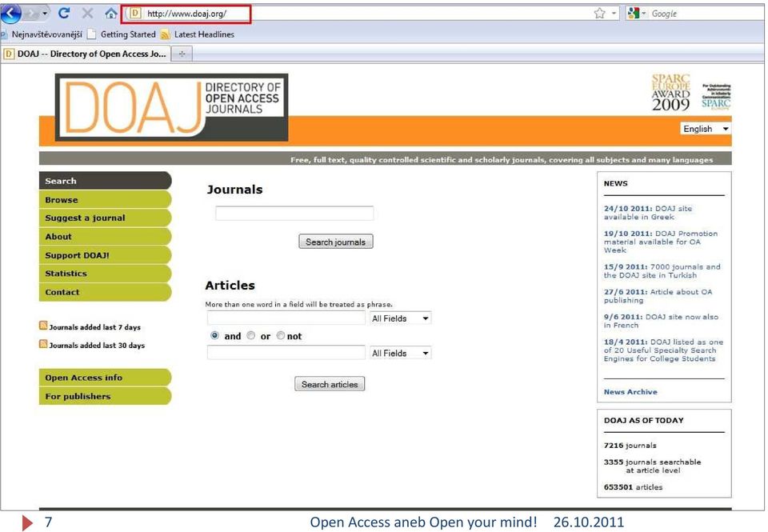Open Suggest a journal menu item
The image size is (768, 532).
click(106, 218)
